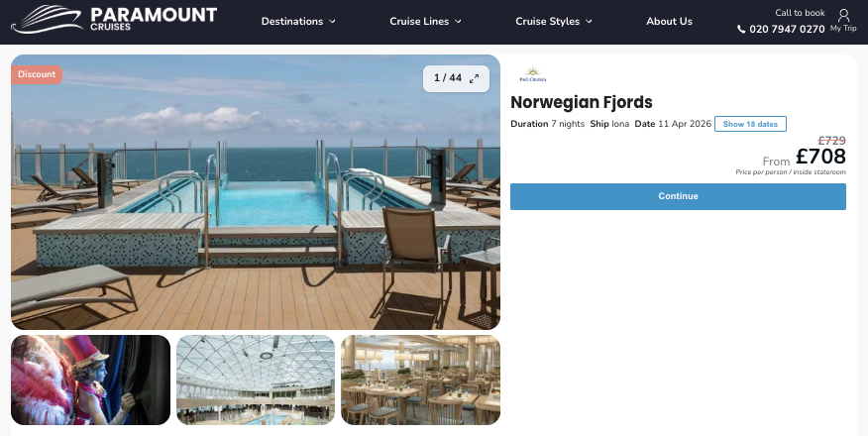The width and height of the screenshot is (868, 436).
Task: Expand gallery with fullscreen arrows icon
Action: tap(475, 78)
